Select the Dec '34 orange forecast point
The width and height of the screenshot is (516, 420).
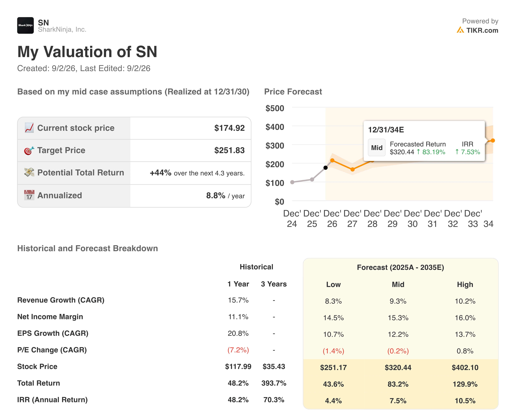point(493,141)
